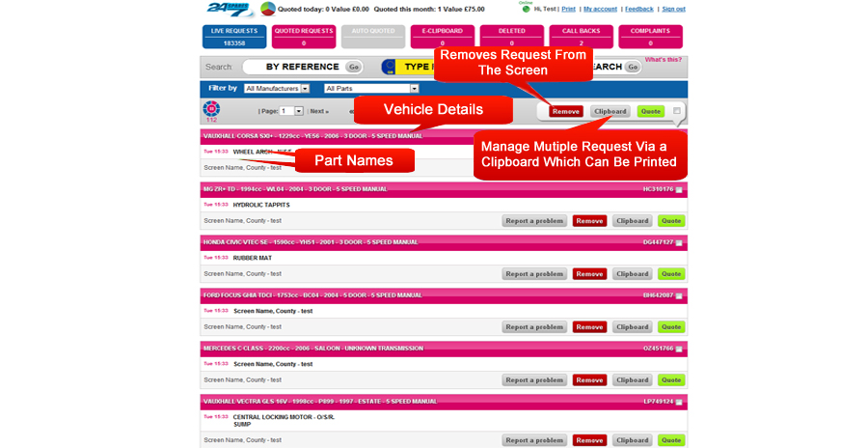The image size is (868, 448).
Task: Quote the Vauxhall Vectra GLS request
Action: pos(671,440)
